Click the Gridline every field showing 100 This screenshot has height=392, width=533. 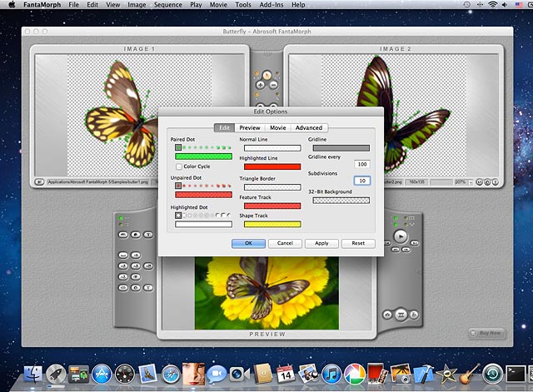coord(362,165)
